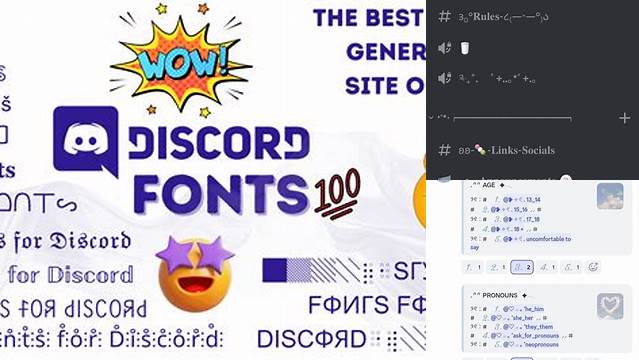This screenshot has height=360, width=639.
Task: Toggle age reaction number 1
Action: click(473, 267)
